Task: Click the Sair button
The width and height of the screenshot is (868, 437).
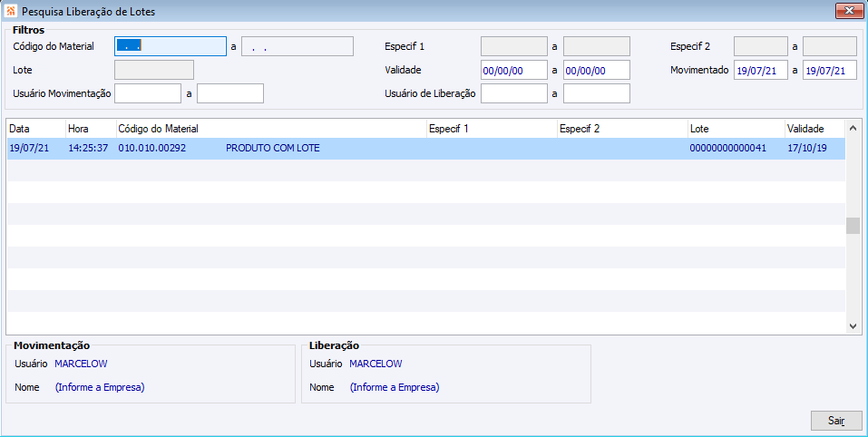Action: click(x=836, y=421)
